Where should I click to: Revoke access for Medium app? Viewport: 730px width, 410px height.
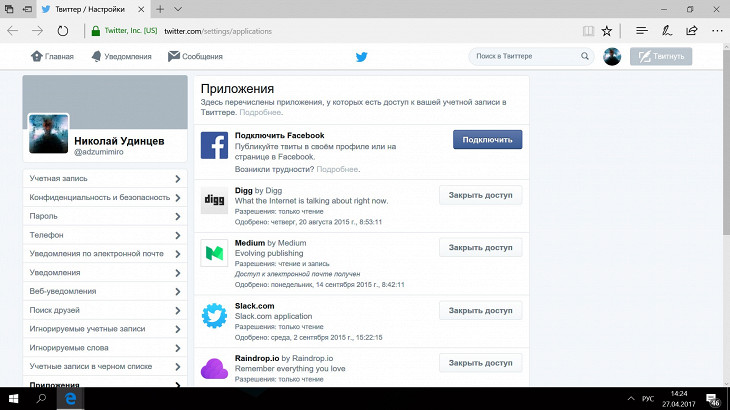click(480, 247)
